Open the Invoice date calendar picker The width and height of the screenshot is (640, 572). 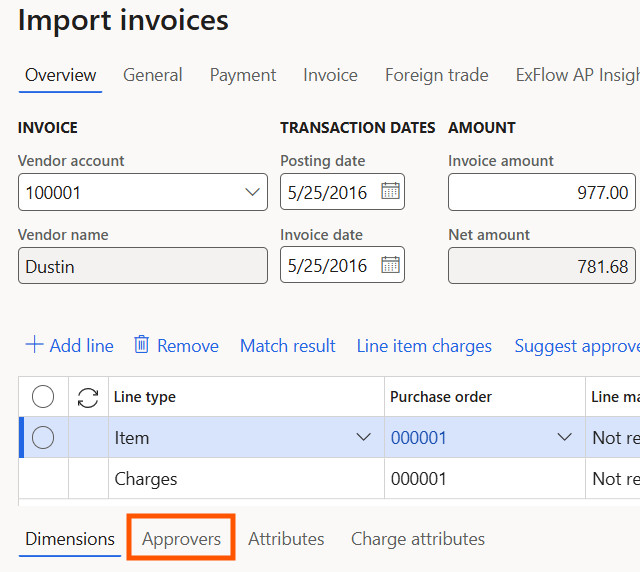(x=390, y=265)
